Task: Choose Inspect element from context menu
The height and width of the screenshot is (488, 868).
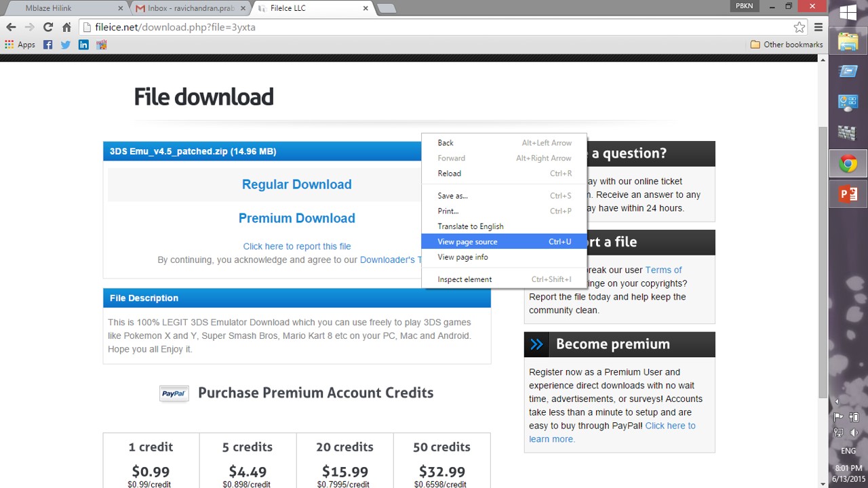Action: tap(465, 279)
